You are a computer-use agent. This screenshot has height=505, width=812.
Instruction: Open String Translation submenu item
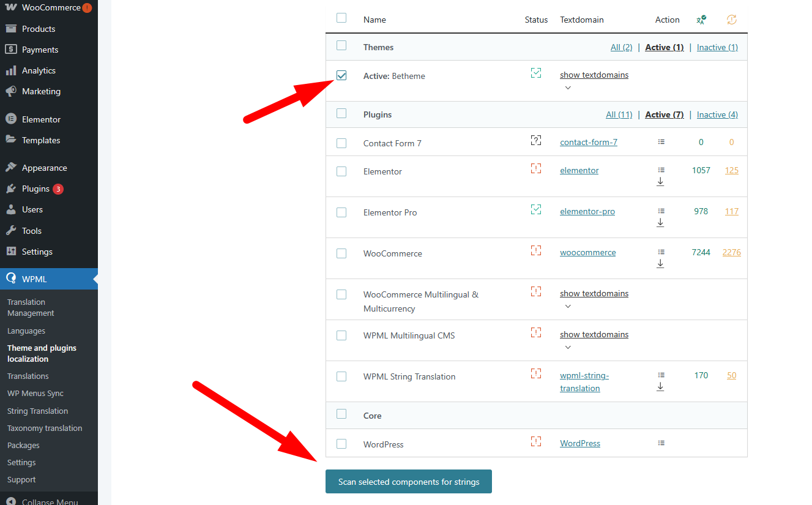(37, 411)
